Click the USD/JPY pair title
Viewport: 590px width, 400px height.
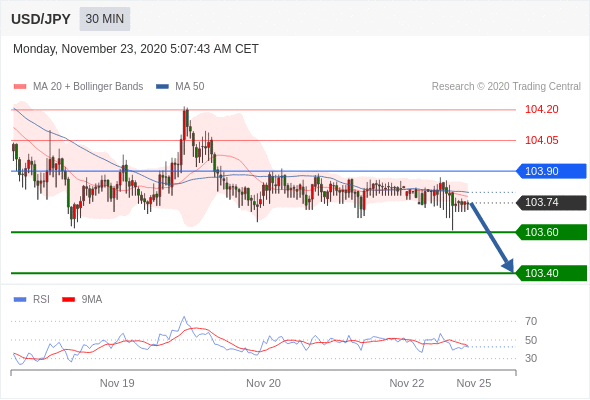[41, 19]
